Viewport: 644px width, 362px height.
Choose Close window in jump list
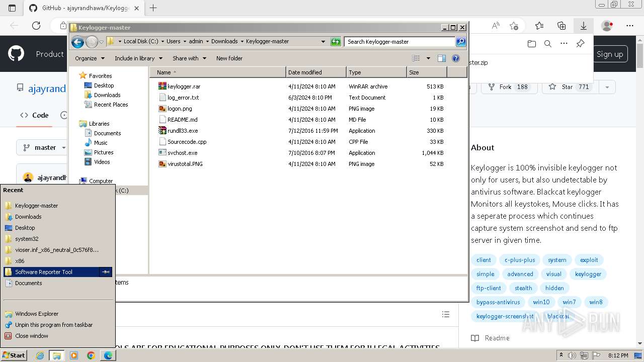57,336
